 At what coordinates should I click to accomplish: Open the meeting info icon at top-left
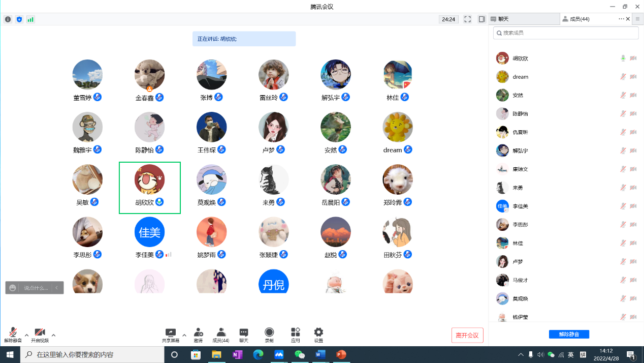(8, 19)
